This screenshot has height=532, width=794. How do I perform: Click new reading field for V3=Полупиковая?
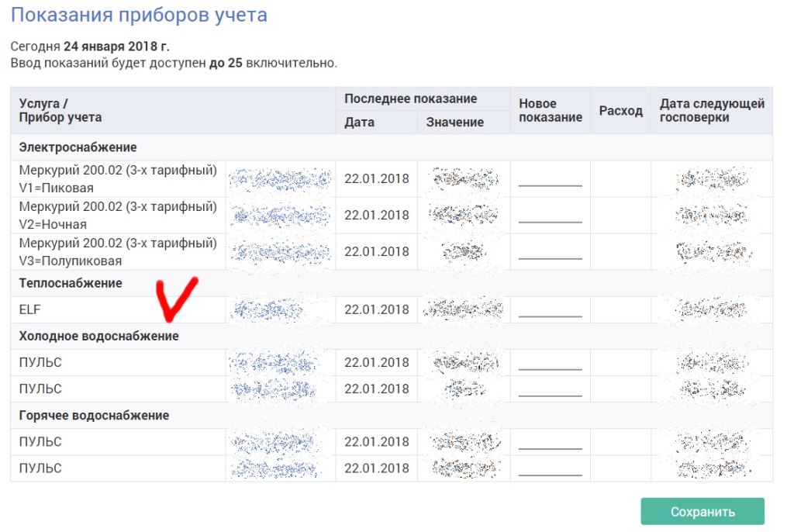[x=550, y=251]
